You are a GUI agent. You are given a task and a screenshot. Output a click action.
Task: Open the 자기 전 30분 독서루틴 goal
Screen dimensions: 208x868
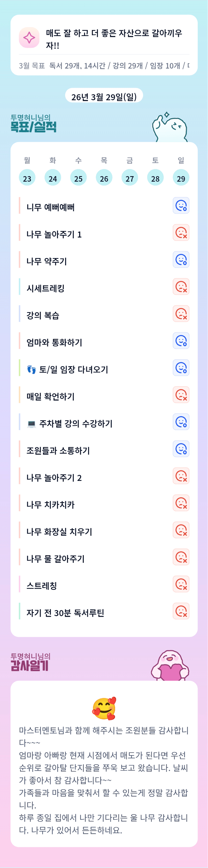tap(65, 613)
